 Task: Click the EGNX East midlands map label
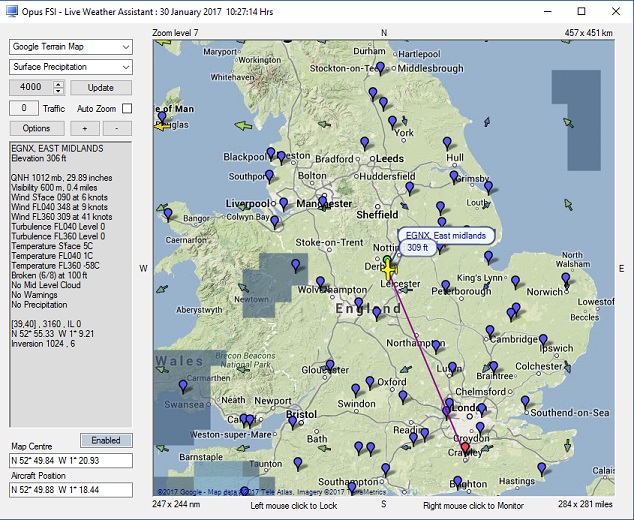click(446, 235)
